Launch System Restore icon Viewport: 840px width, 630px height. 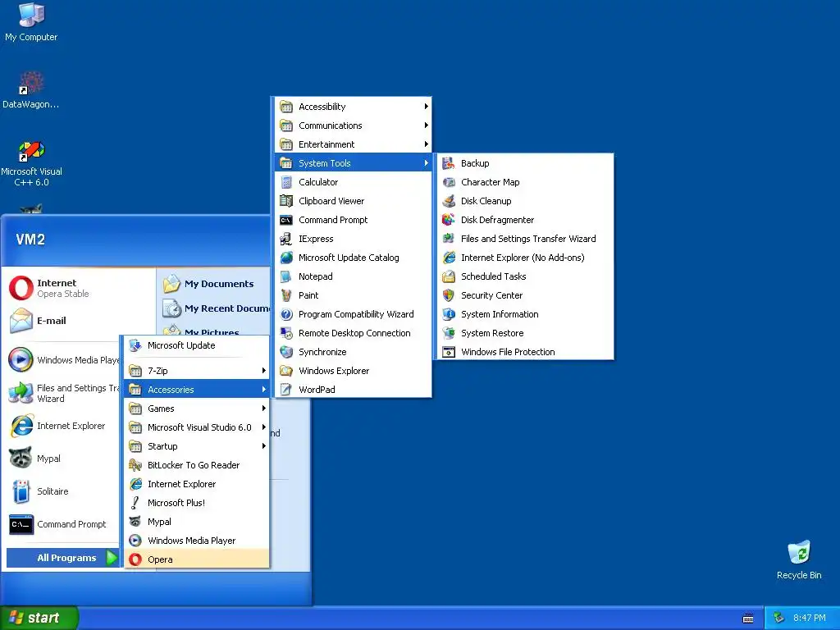(x=449, y=333)
